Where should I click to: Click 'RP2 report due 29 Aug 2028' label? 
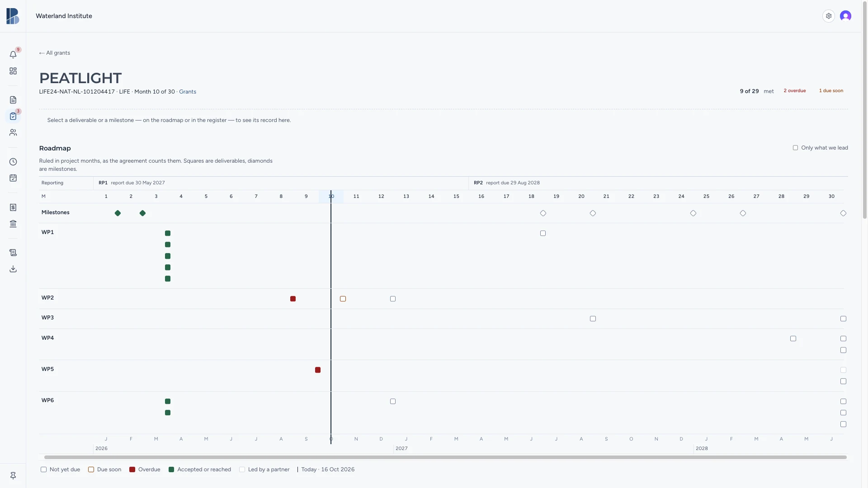click(x=506, y=183)
